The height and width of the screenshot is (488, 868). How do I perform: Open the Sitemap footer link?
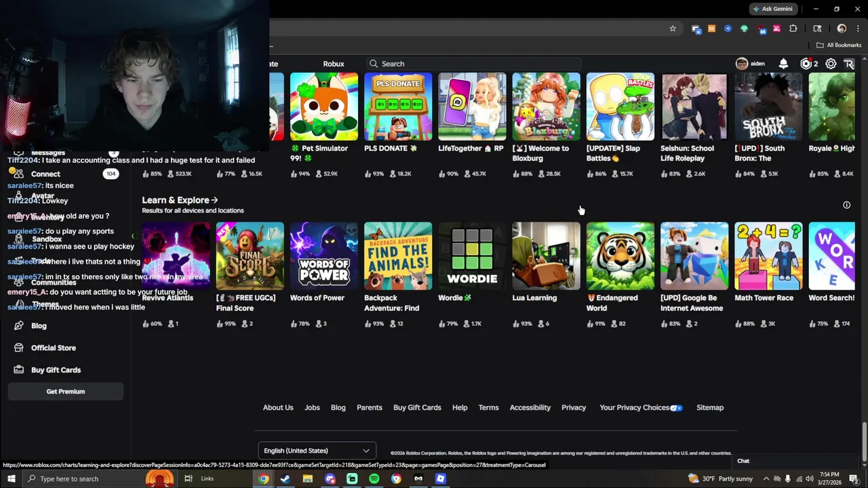point(710,408)
